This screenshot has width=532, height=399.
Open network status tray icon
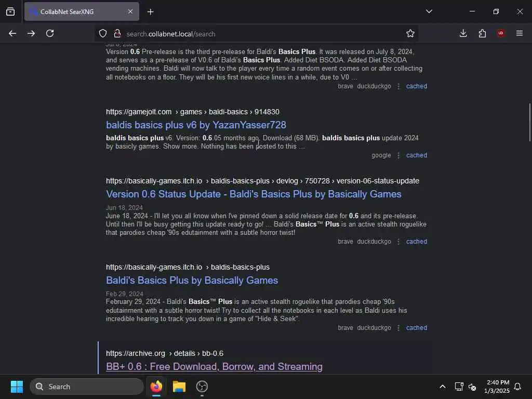459,387
